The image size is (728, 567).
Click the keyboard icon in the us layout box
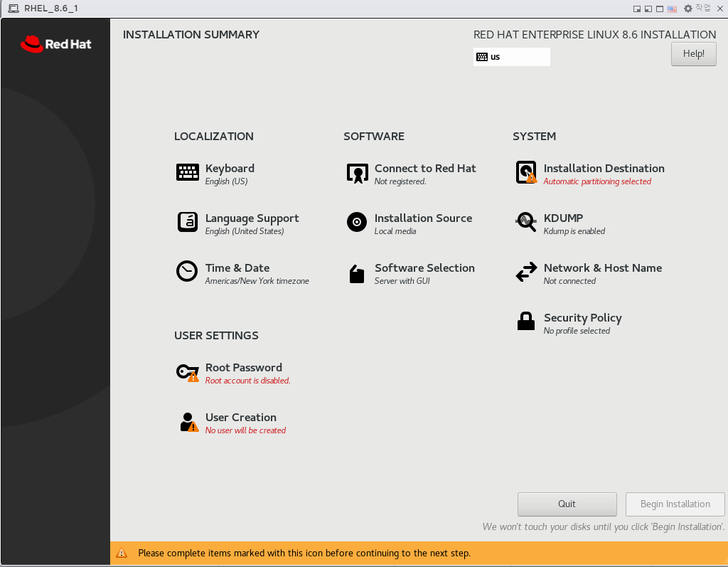click(482, 57)
